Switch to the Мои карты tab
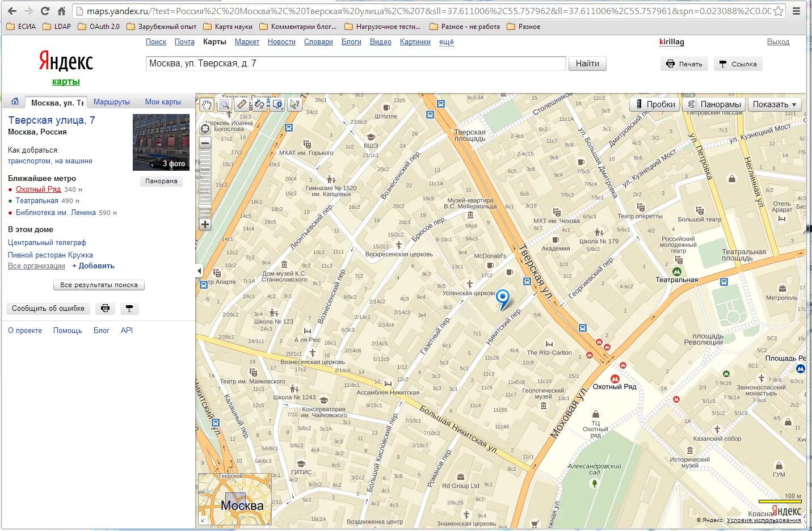This screenshot has width=812, height=531. 163,102
